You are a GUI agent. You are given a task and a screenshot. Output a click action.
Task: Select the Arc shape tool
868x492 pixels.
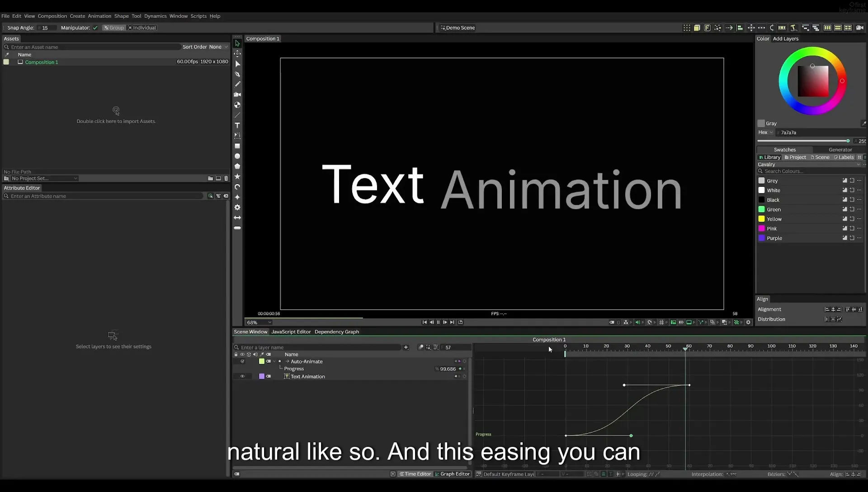tap(237, 187)
